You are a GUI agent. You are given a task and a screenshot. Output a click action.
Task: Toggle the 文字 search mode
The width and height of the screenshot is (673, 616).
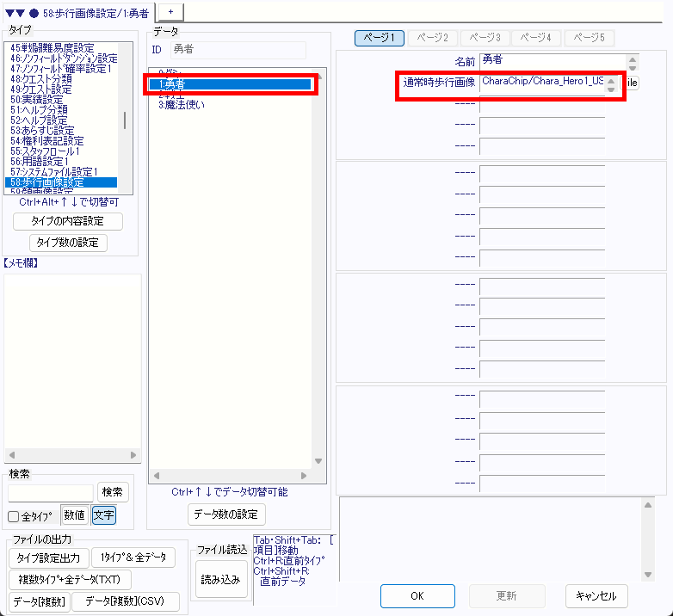(103, 515)
